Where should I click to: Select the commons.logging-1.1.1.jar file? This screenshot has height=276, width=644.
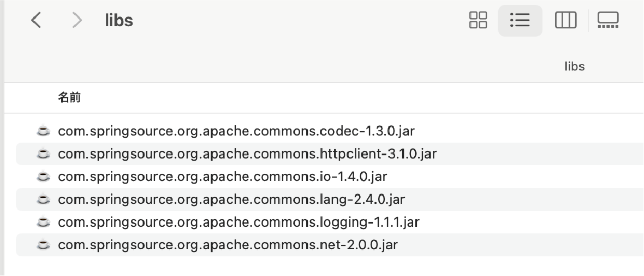(238, 222)
